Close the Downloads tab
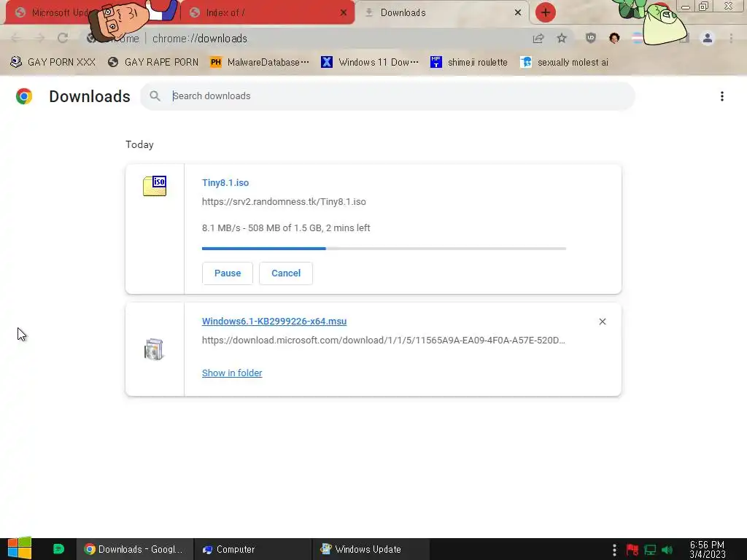 tap(518, 13)
